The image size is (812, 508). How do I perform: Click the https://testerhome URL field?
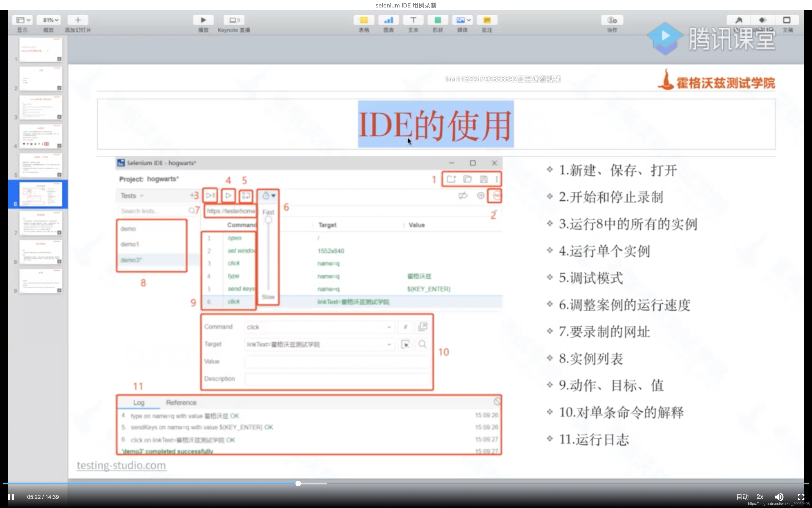pos(230,211)
